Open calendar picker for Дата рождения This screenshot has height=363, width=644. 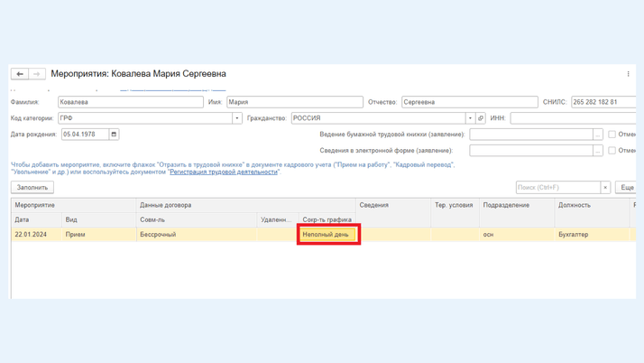(x=114, y=135)
